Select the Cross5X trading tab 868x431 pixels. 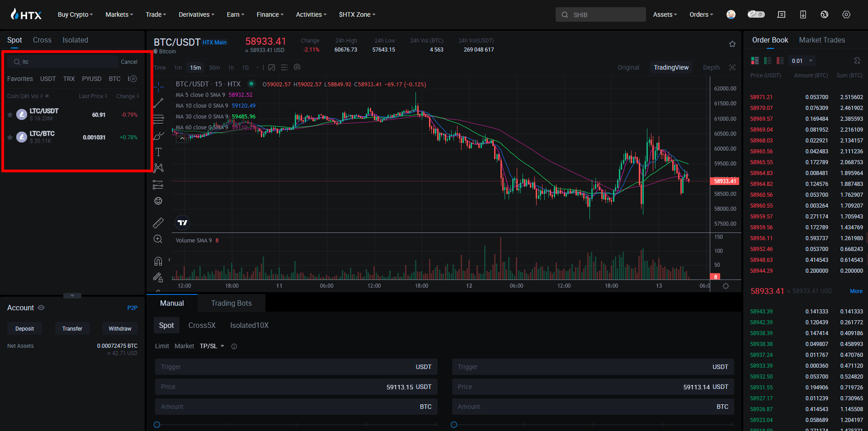coord(202,325)
